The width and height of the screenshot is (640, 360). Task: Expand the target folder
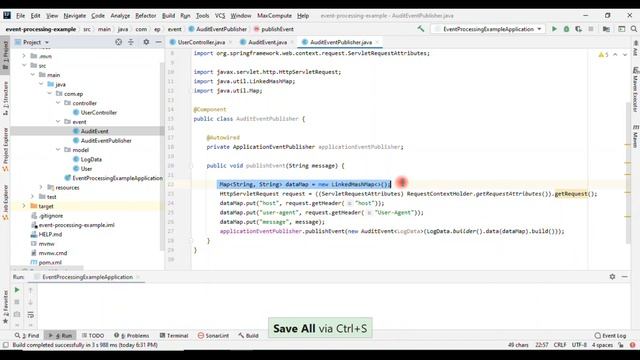24,206
